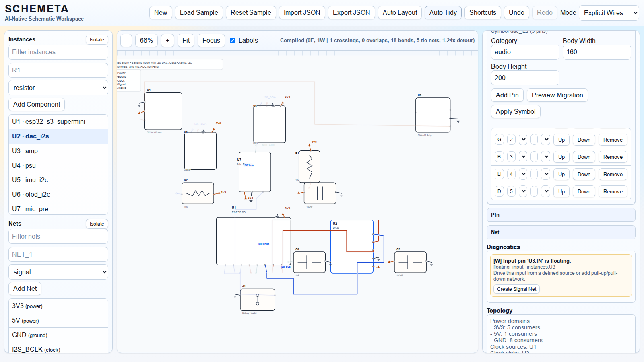Select the J1 debug header symbol

(x=258, y=300)
